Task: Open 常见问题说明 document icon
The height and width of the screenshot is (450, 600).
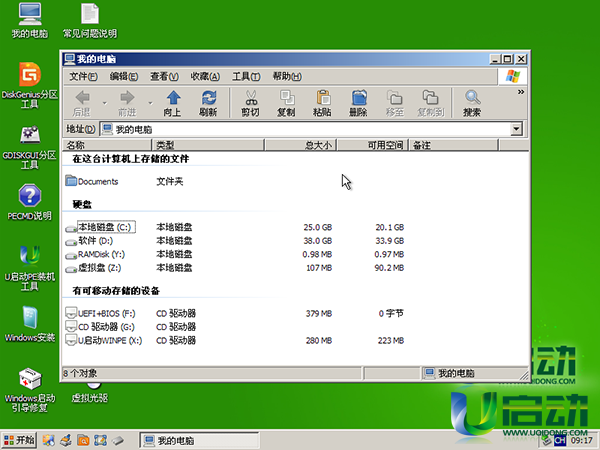Action: point(90,21)
